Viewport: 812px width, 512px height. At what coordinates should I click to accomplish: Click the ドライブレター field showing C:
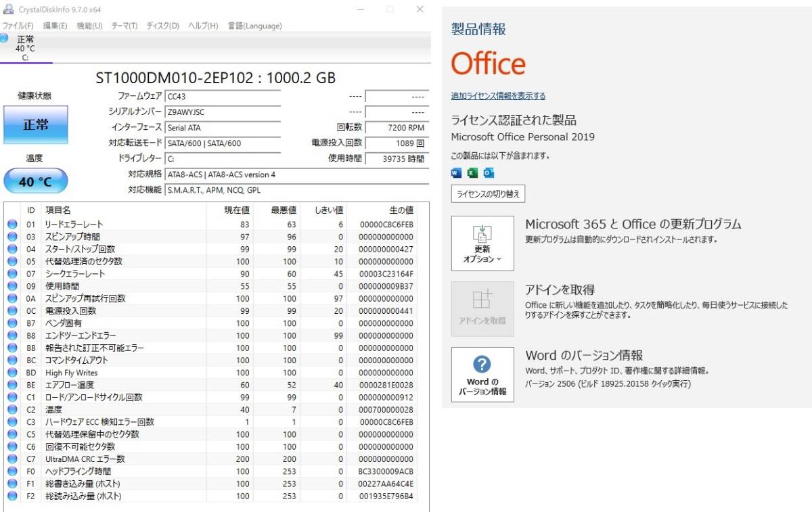pos(223,159)
